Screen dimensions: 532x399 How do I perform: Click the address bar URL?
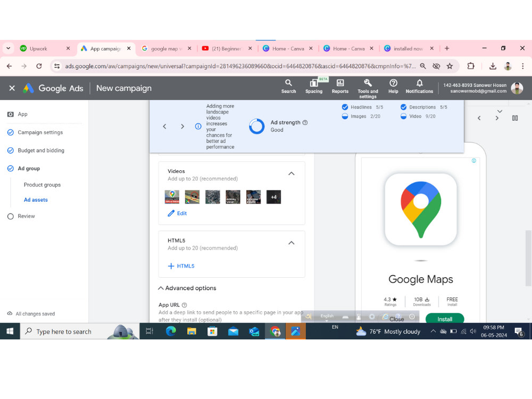[x=240, y=66]
